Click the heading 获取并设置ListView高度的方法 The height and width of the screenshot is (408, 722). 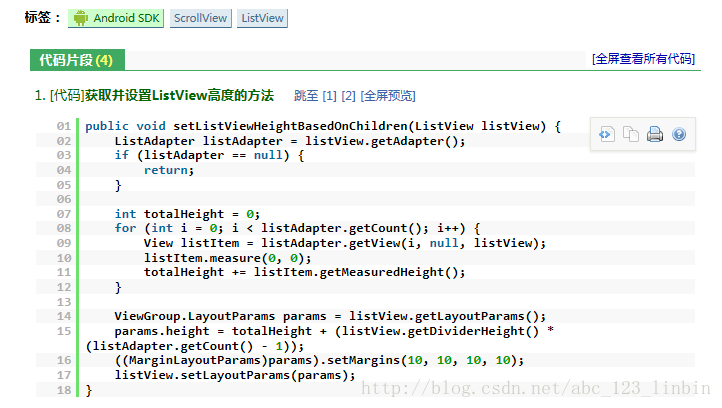179,95
